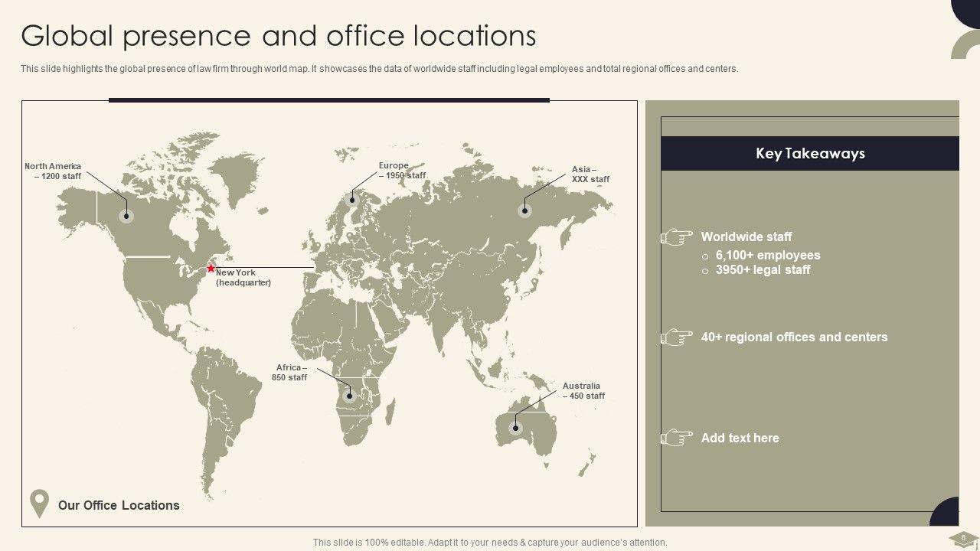The width and height of the screenshot is (980, 551).
Task: Click the Africa location marker dot
Action: 349,396
